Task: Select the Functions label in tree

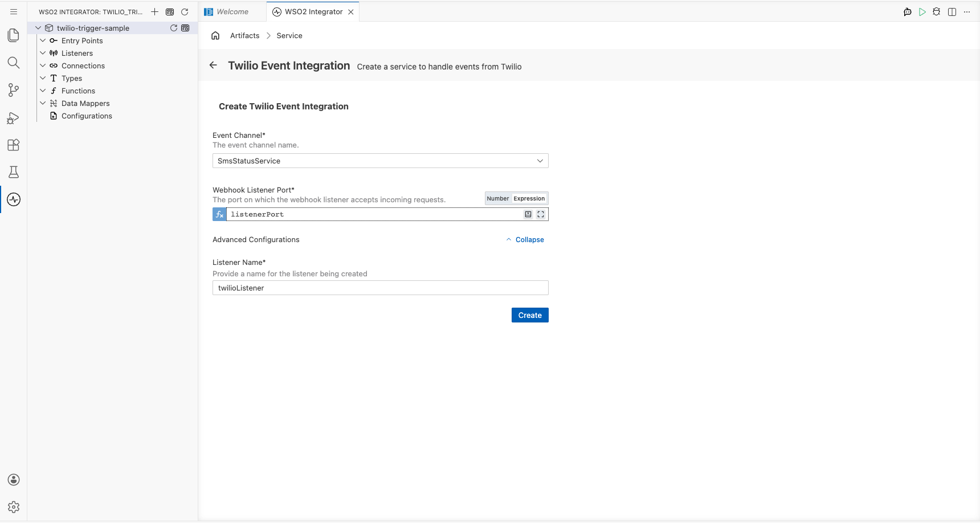Action: coord(78,91)
